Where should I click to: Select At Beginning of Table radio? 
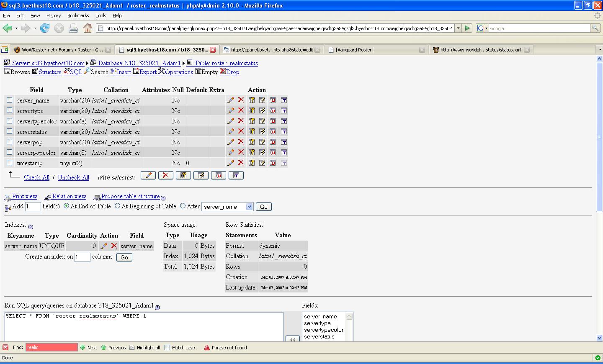(117, 206)
